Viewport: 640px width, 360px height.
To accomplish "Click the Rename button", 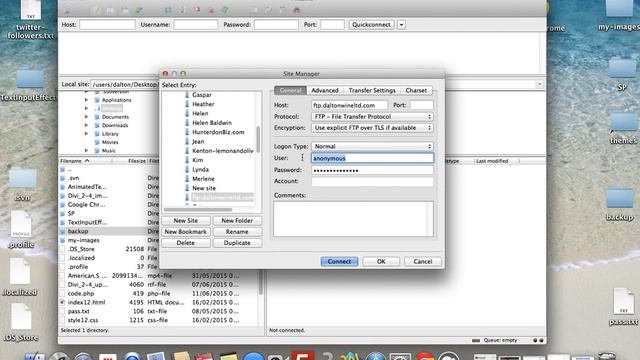I will pyautogui.click(x=237, y=231).
